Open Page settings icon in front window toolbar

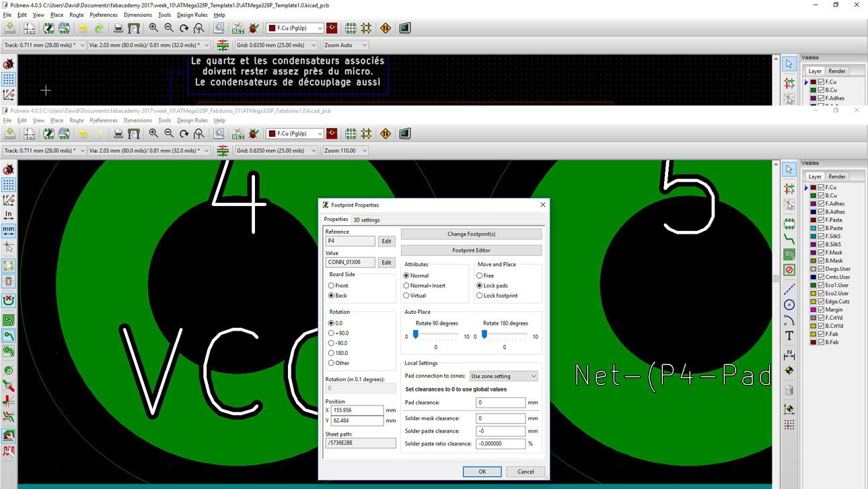(30, 133)
